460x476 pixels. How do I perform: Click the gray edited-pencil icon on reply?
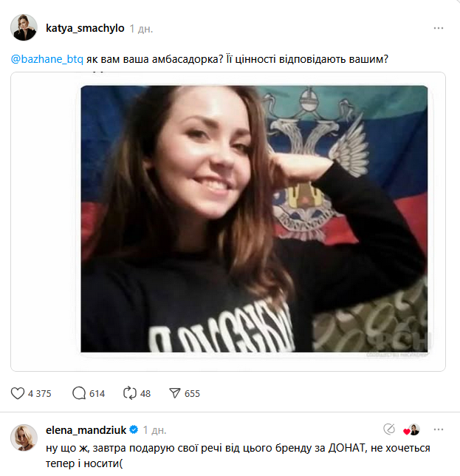tap(389, 429)
